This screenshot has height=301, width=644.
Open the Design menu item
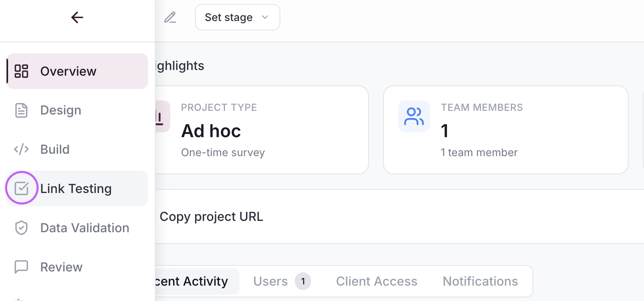pos(61,110)
